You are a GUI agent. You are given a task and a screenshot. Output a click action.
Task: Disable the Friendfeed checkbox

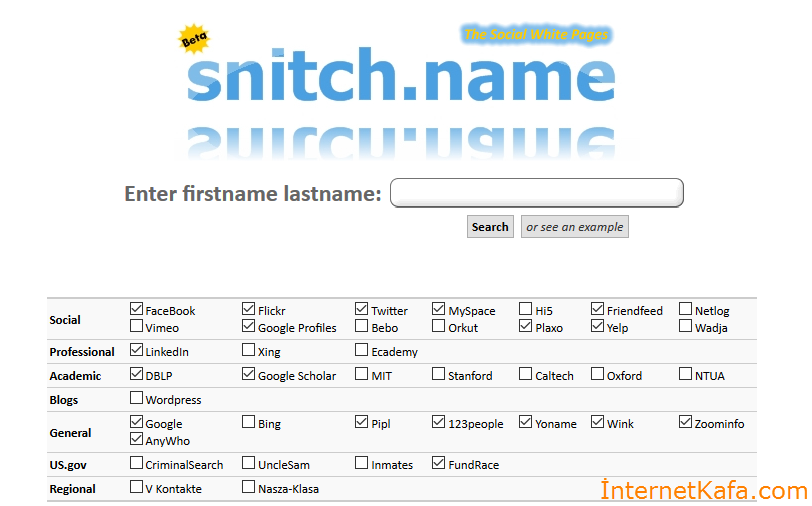coord(598,309)
